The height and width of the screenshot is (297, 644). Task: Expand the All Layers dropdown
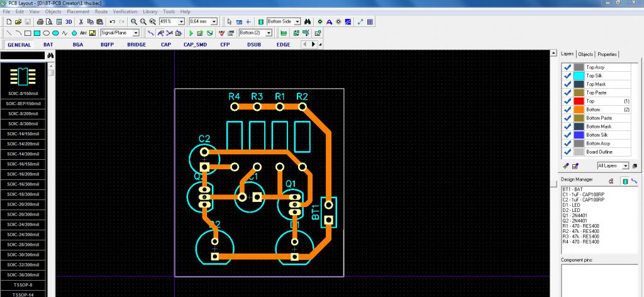coord(625,165)
